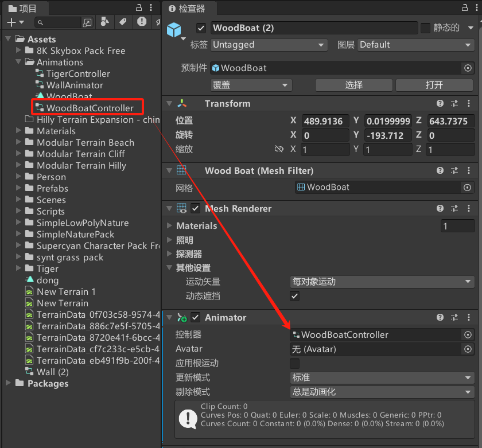482x448 pixels.
Task: Select New Terrain 1 asset
Action: click(x=61, y=291)
